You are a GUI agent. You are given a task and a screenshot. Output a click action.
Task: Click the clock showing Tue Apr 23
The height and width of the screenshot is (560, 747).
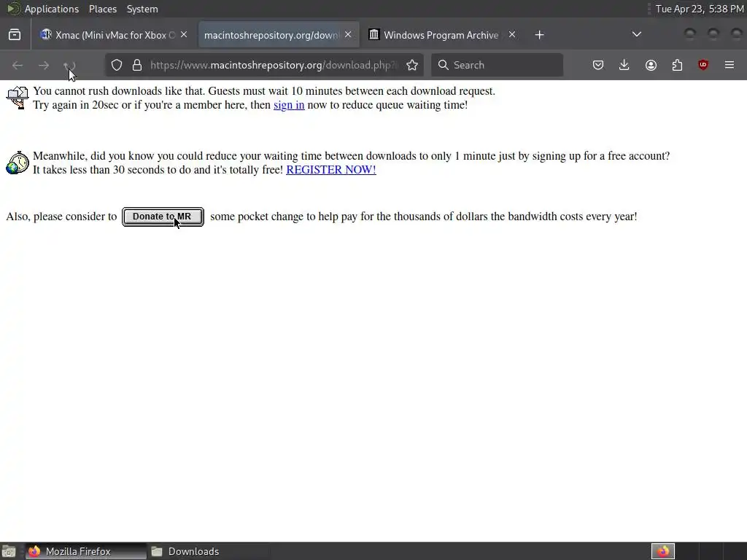(x=700, y=9)
